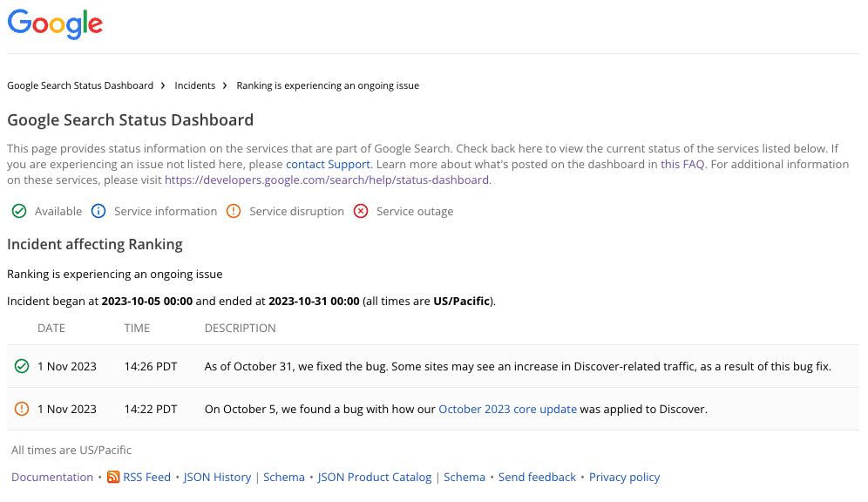868x502 pixels.
Task: Click the Incident affecting Ranking heading
Action: (95, 245)
